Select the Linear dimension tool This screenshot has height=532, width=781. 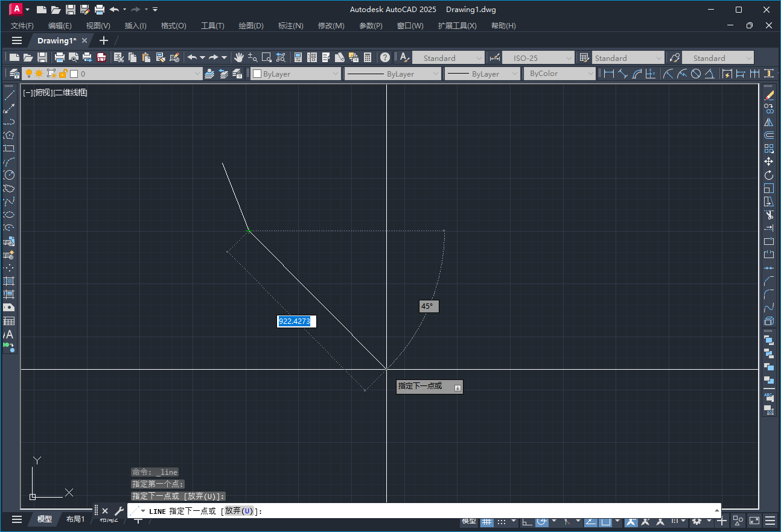click(x=609, y=74)
